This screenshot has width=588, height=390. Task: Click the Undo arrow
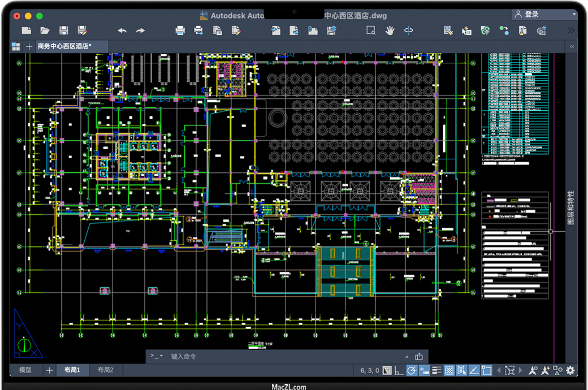click(x=122, y=31)
